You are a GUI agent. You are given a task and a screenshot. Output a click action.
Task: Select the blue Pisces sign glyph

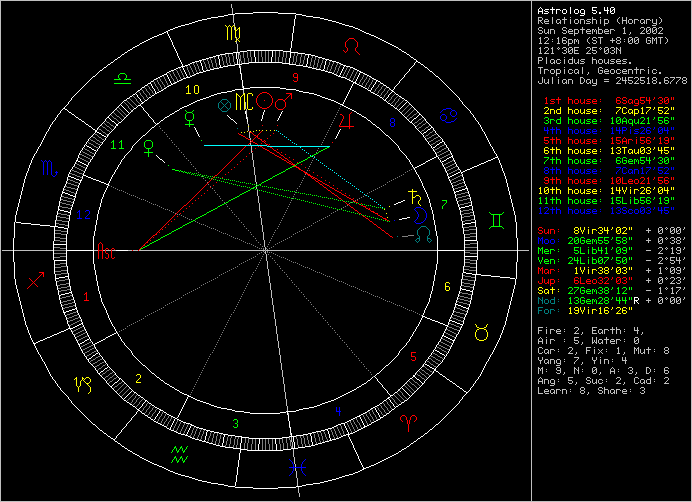click(x=292, y=464)
